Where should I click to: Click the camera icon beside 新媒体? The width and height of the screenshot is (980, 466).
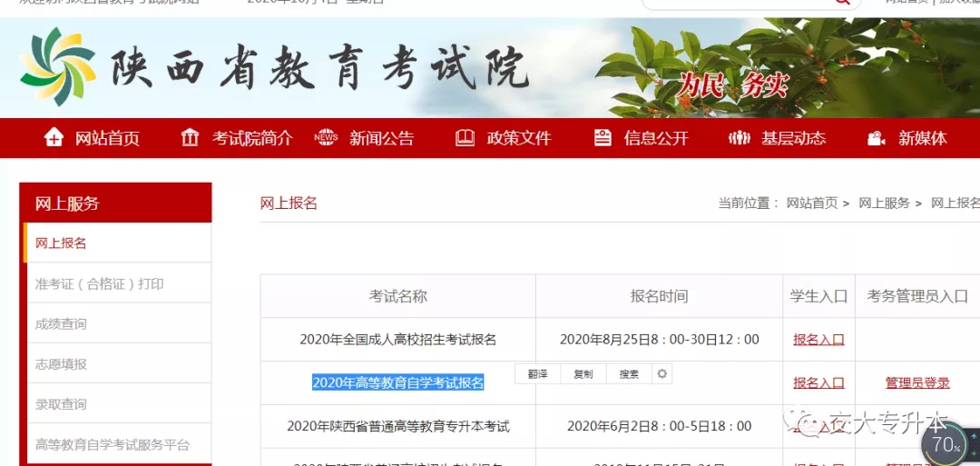pos(877,138)
